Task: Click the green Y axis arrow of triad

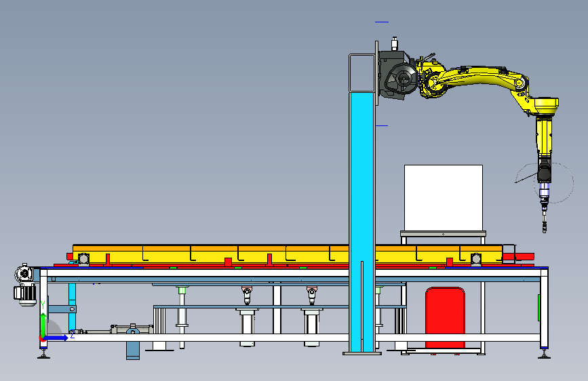Action: pos(43,324)
